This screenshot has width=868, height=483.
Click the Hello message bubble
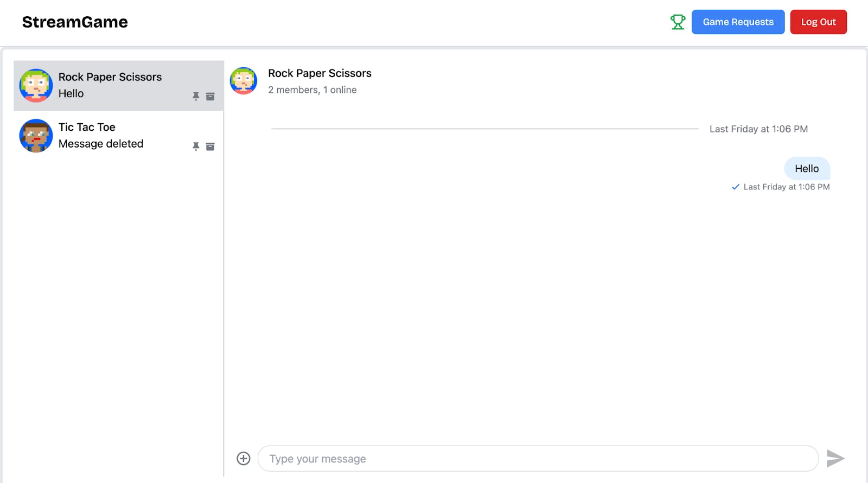click(807, 169)
